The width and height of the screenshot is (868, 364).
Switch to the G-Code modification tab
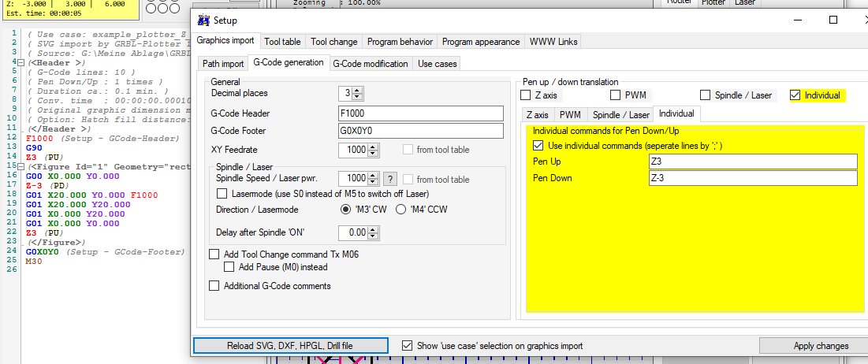[x=370, y=64]
